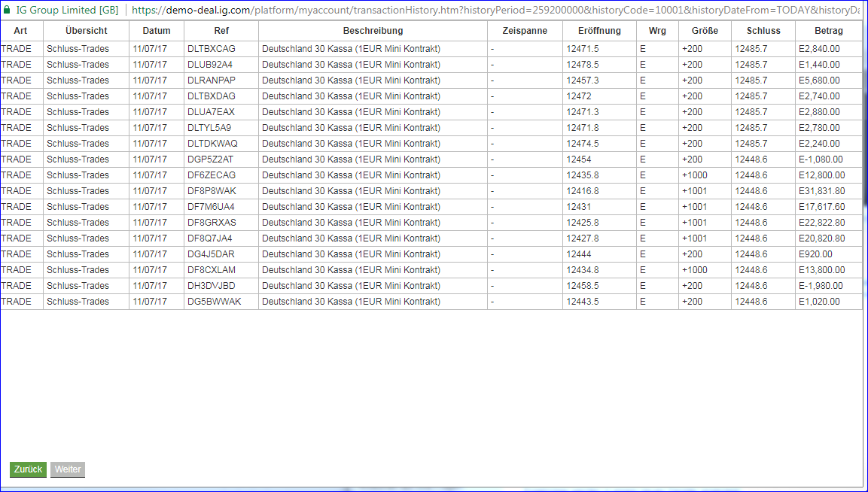Select reference DLUA7EAX

(x=211, y=112)
